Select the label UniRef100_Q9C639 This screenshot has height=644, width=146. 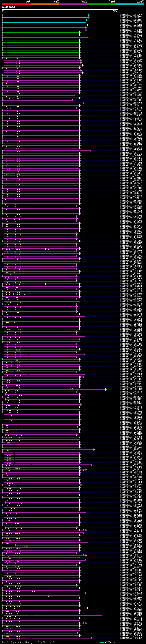click(x=131, y=75)
